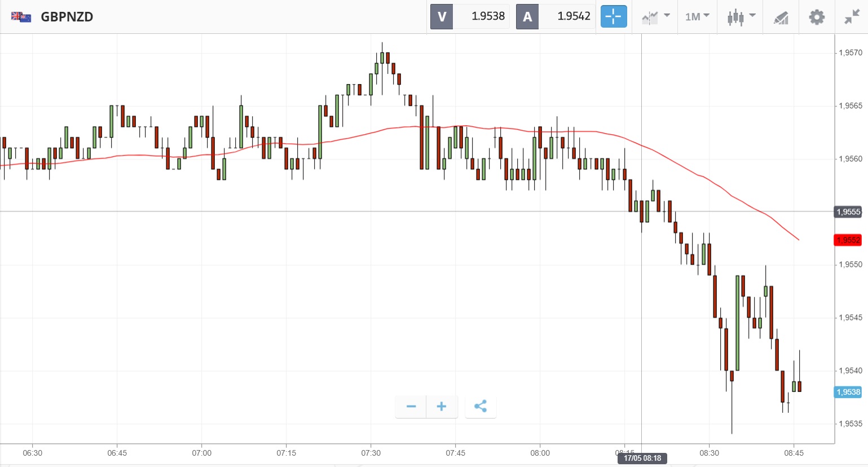Screen dimensions: 868x467
Task: Click the 17/05 08:18 crosshair time label
Action: 642,458
